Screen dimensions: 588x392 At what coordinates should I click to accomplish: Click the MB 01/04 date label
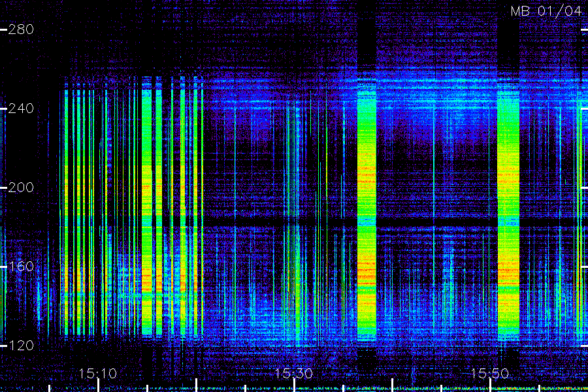[x=546, y=11]
